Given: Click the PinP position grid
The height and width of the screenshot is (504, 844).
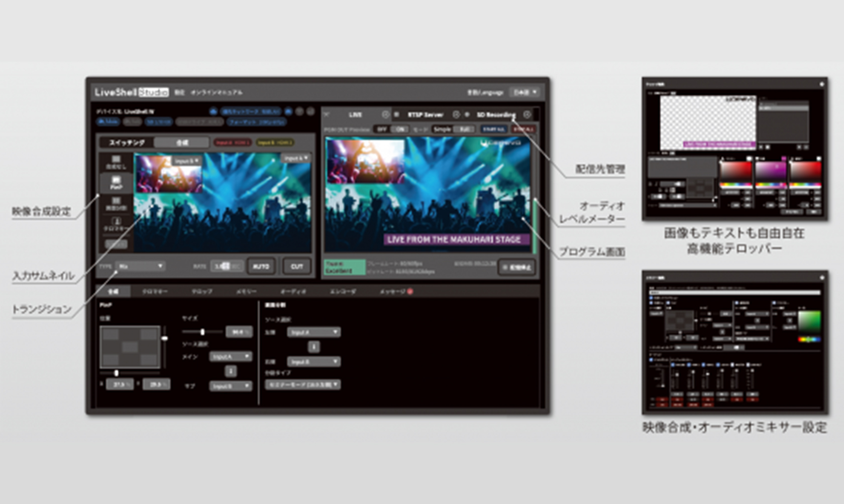Looking at the screenshot, I should [x=130, y=347].
